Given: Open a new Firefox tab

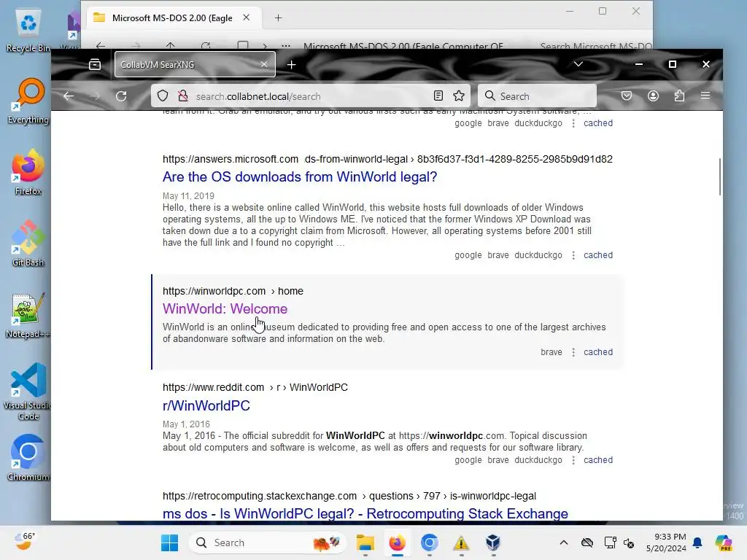Looking at the screenshot, I should click(292, 64).
